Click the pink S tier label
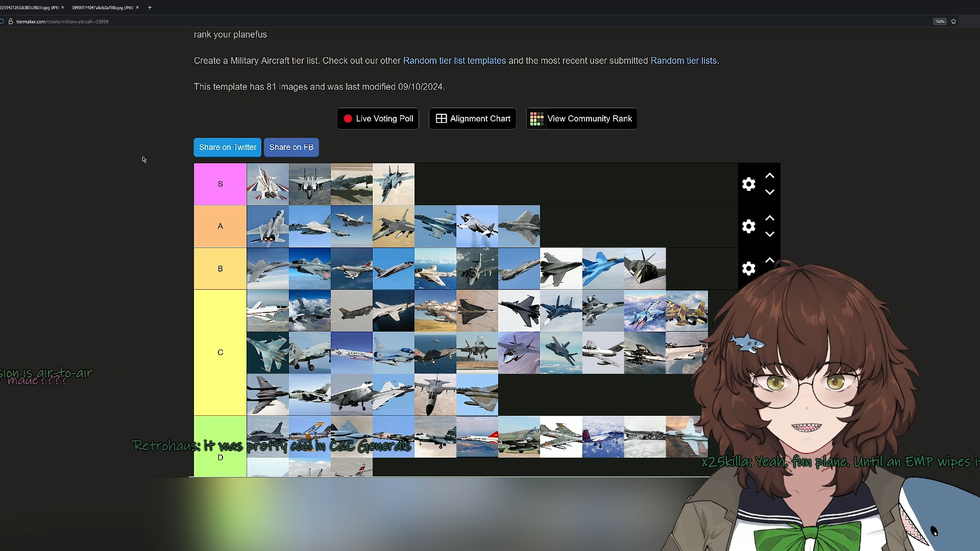980x551 pixels. pos(220,184)
